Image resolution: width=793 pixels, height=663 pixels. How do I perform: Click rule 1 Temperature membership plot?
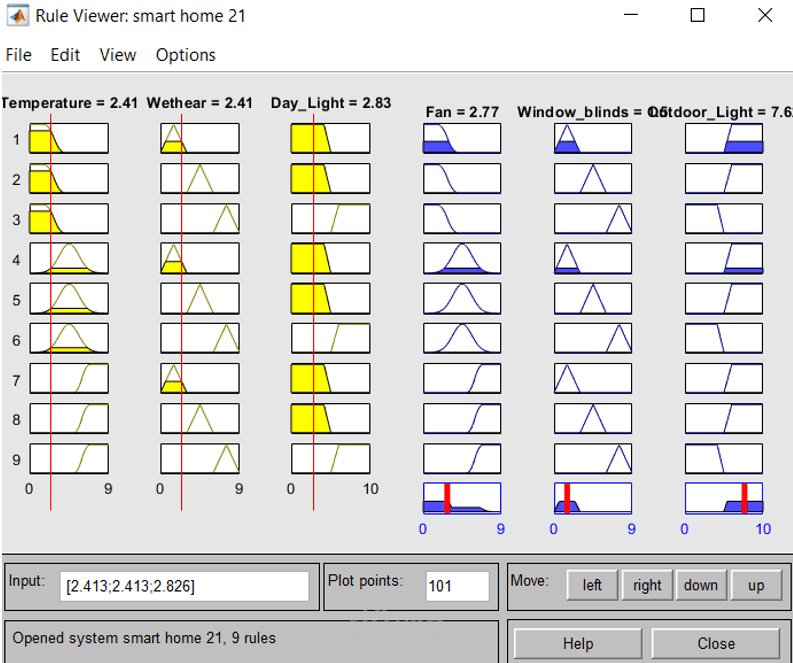(69, 138)
